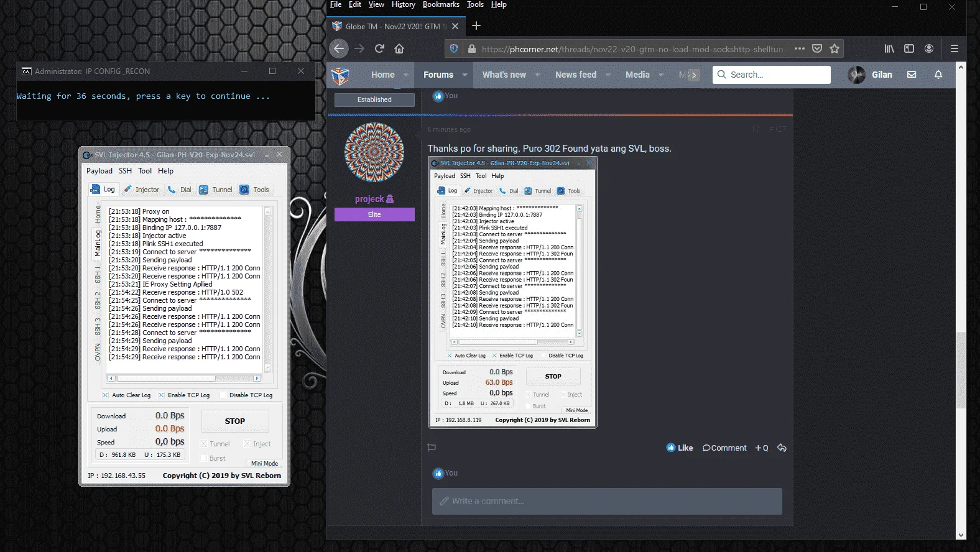The height and width of the screenshot is (552, 980).
Task: Open the forum alerts bell icon
Action: pyautogui.click(x=938, y=75)
